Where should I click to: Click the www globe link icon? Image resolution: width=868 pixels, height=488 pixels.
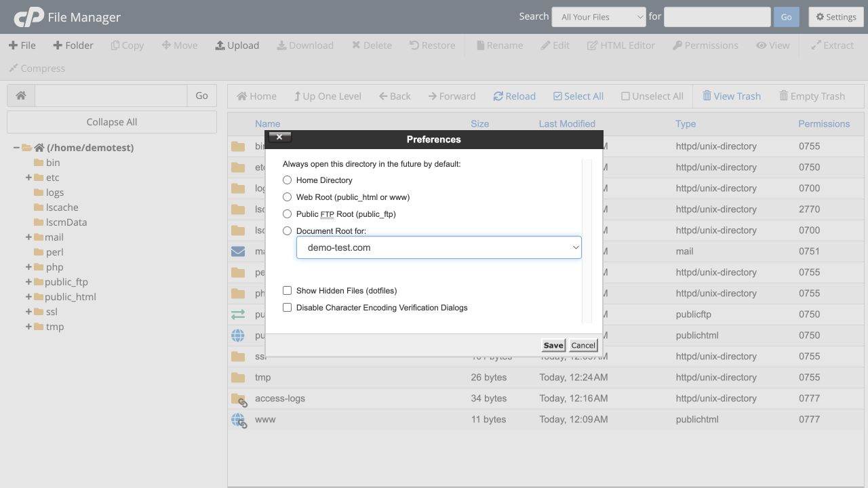pyautogui.click(x=239, y=420)
